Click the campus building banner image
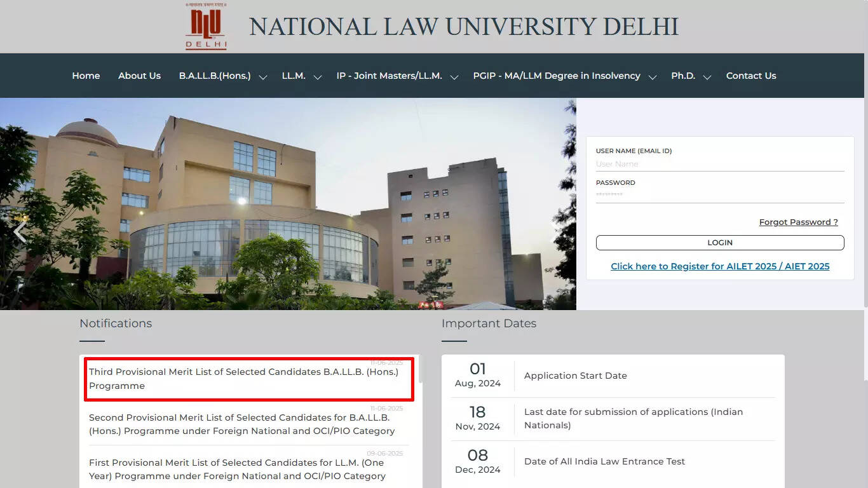The height and width of the screenshot is (488, 868). pyautogui.click(x=288, y=204)
